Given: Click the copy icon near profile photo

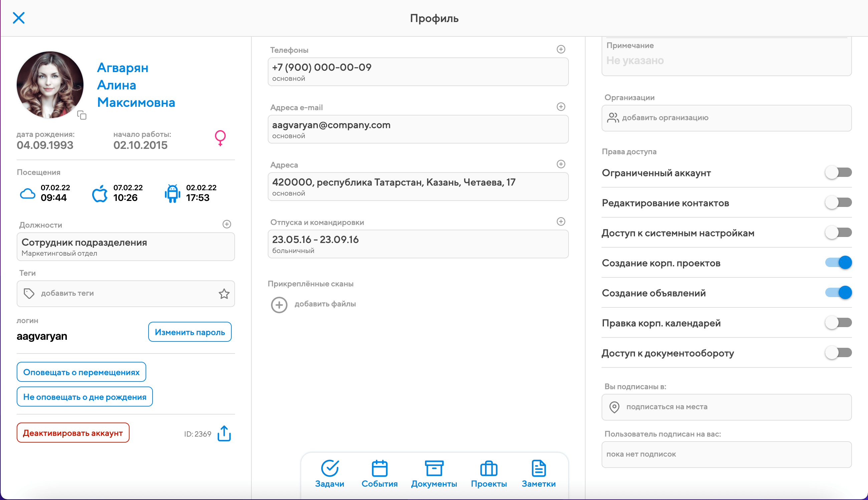Looking at the screenshot, I should [82, 115].
